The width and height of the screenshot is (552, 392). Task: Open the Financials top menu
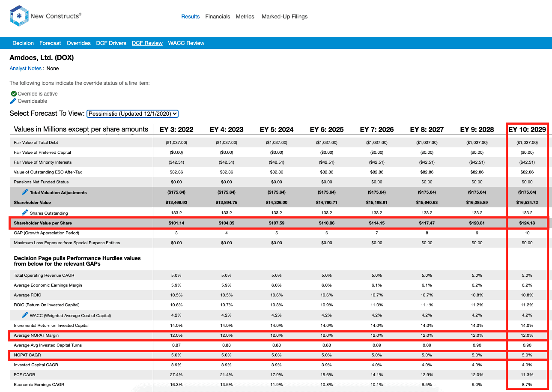pos(218,17)
